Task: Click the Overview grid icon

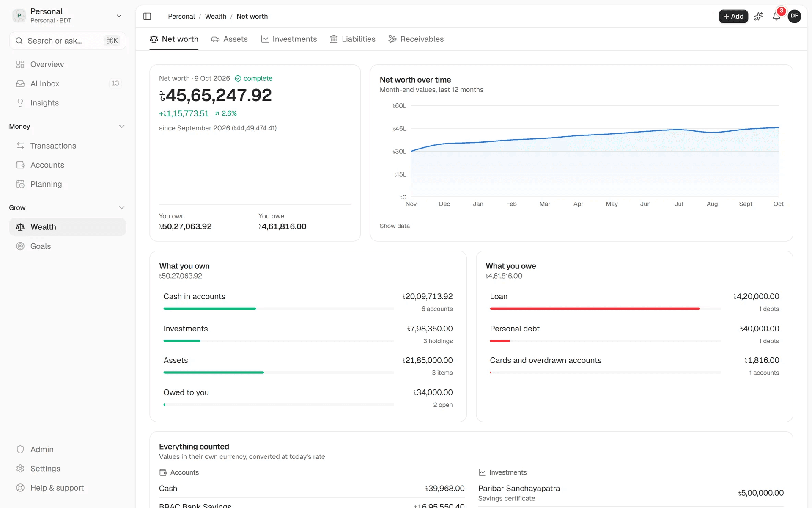Action: (x=20, y=64)
